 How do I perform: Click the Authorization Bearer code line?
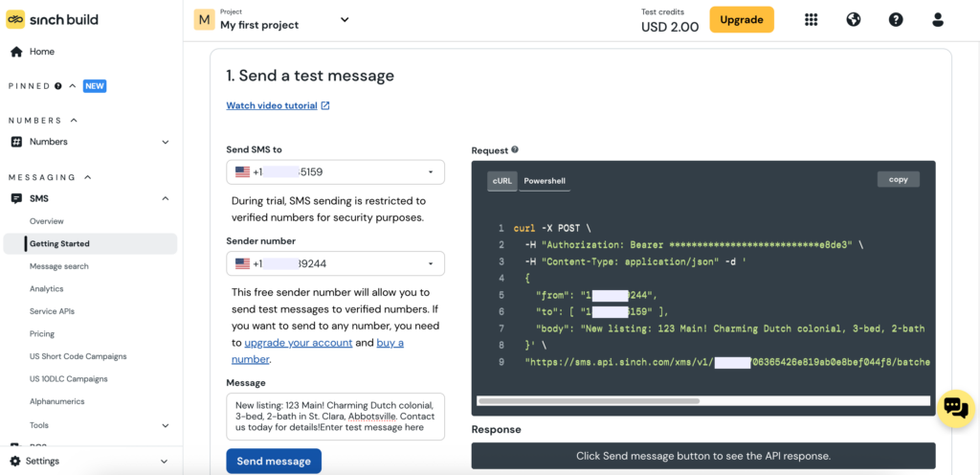click(695, 245)
